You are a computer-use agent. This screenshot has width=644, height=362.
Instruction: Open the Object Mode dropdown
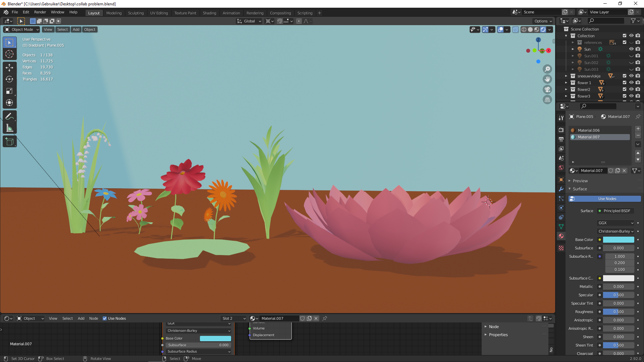pos(22,29)
